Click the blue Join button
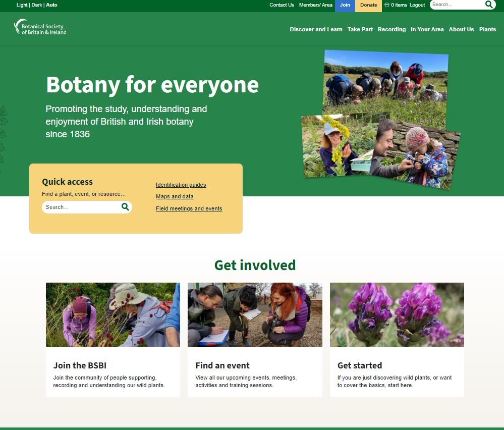504x430 pixels. pyautogui.click(x=345, y=6)
